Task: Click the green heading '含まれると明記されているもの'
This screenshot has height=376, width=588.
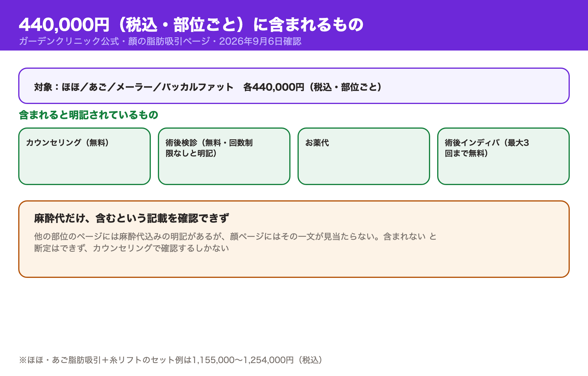Action: 88,115
